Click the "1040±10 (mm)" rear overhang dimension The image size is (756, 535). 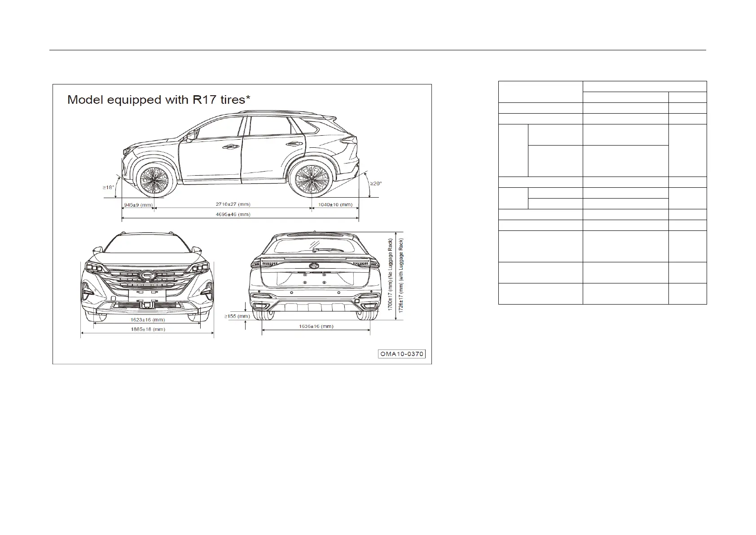pos(335,205)
